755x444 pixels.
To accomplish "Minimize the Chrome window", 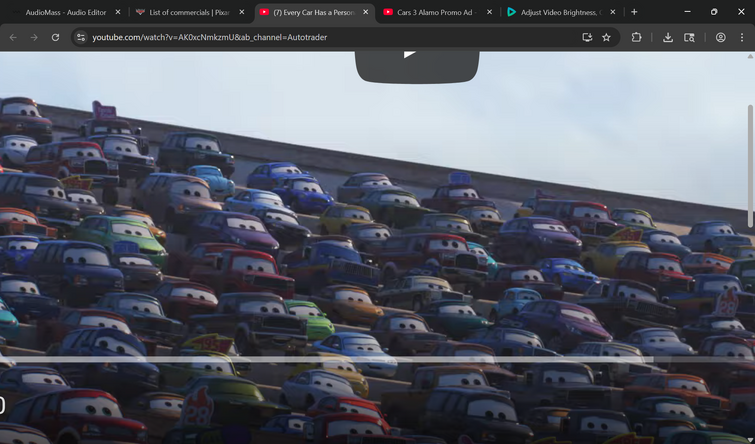I will click(687, 12).
